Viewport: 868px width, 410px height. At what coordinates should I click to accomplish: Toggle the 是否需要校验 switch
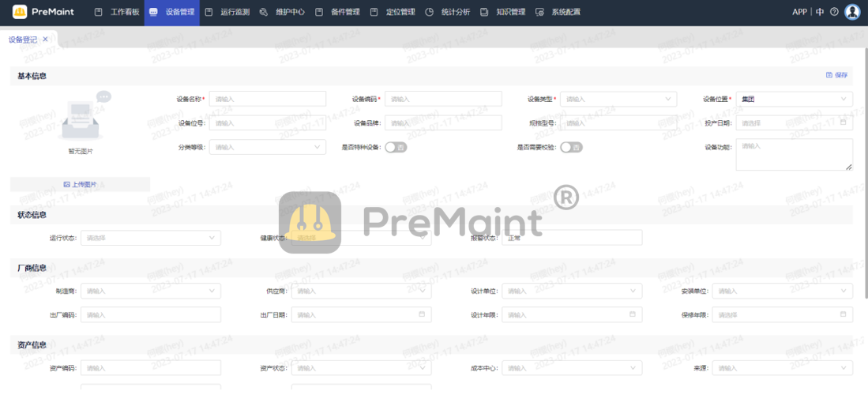click(571, 147)
